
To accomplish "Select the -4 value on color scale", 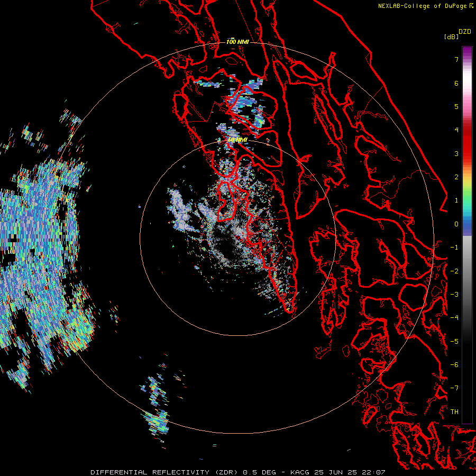I will point(454,318).
